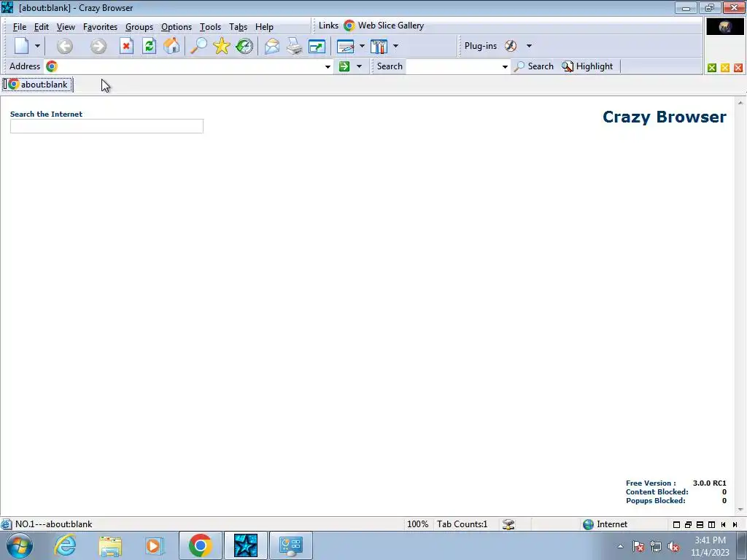Click the maximize pages status-bar icon
The height and width of the screenshot is (560, 747).
676,525
